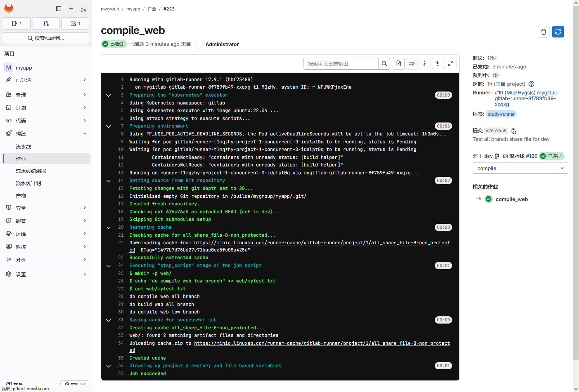Click log line number 1
Screen dimensions: 579x392
tap(122, 80)
